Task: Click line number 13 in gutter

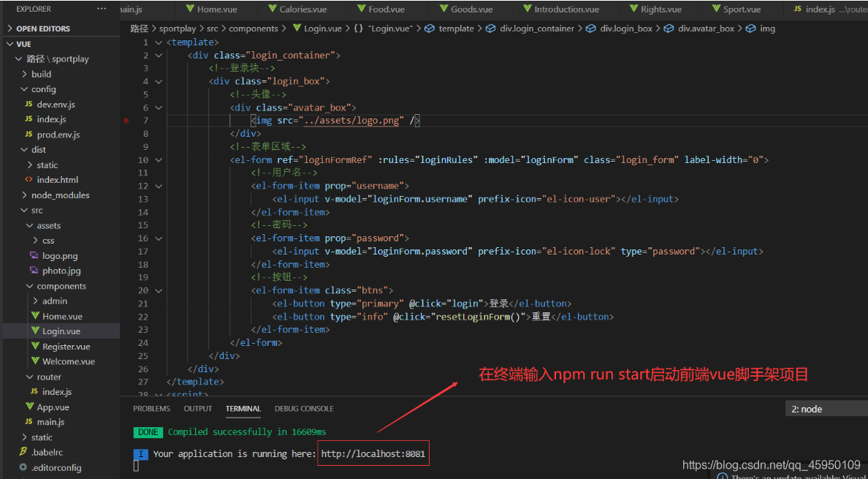Action: 143,200
